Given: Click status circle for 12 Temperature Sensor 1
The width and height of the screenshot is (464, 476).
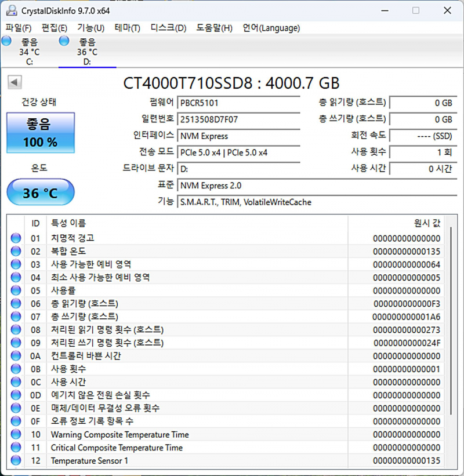Looking at the screenshot, I should point(16,460).
